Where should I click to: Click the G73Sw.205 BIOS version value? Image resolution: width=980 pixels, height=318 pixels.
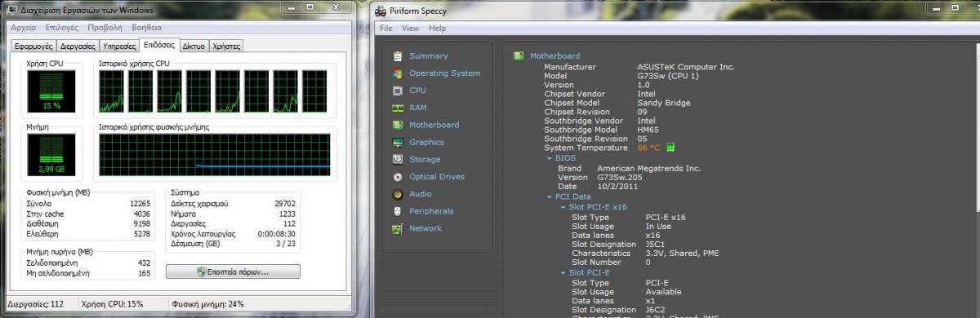(x=621, y=177)
